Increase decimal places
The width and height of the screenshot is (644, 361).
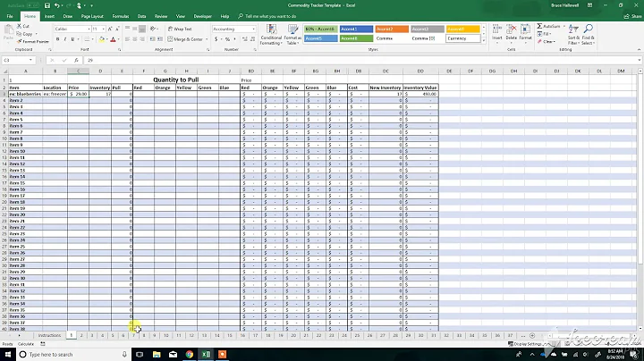tap(245, 39)
